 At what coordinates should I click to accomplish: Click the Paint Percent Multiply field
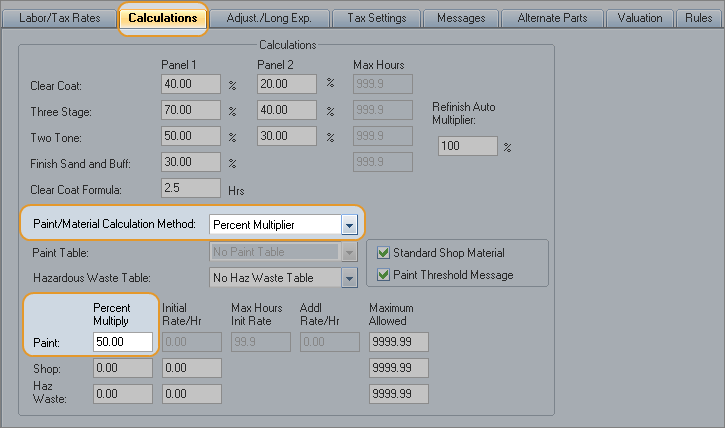coord(122,342)
